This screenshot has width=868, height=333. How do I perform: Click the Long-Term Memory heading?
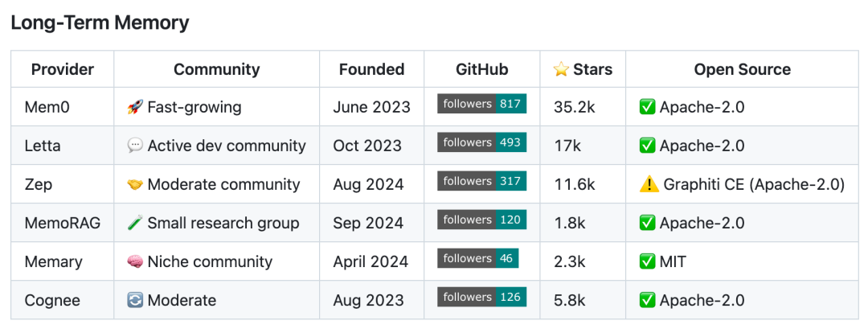click(x=100, y=23)
